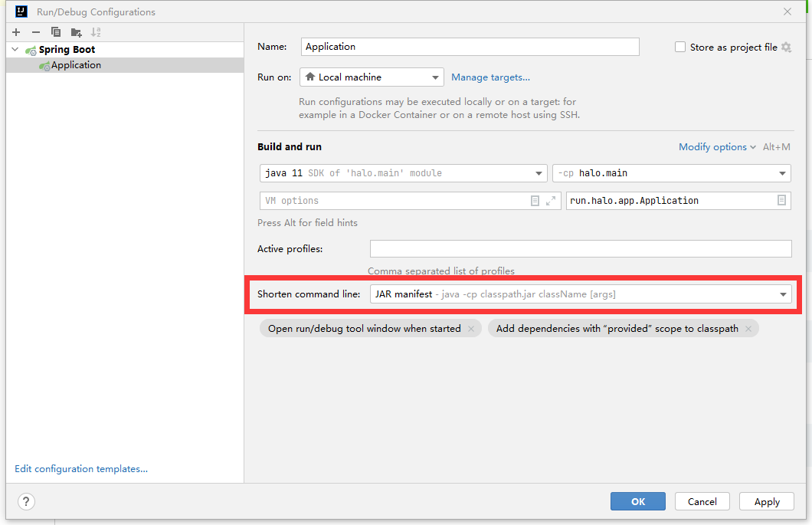Viewport: 812px width, 525px height.
Task: Enable Store as project file
Action: 680,48
